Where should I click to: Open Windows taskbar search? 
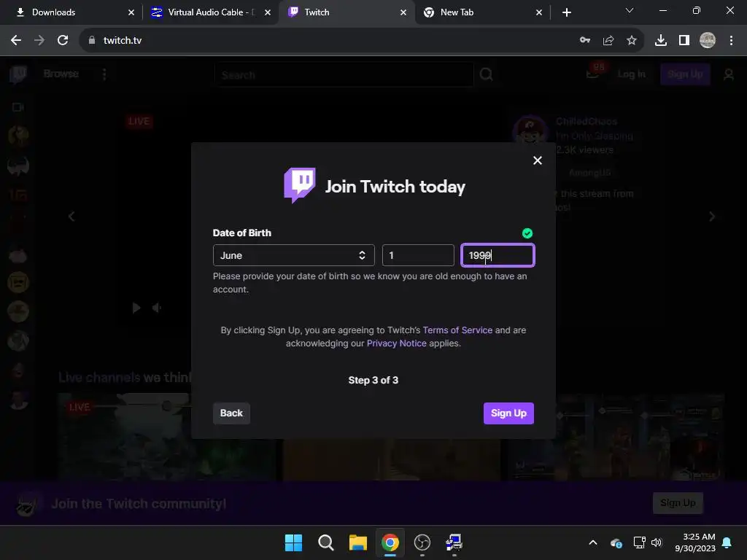[326, 542]
